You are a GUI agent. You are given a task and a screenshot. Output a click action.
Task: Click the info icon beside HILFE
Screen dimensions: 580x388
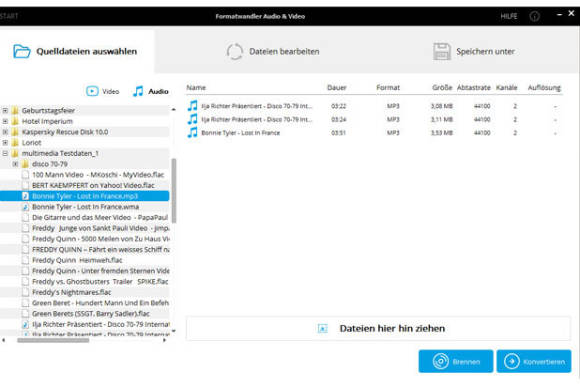click(x=535, y=16)
